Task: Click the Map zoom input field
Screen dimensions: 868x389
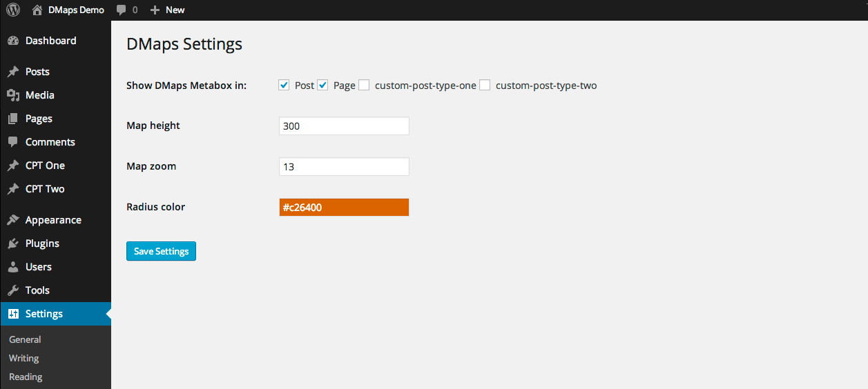Action: click(x=344, y=167)
